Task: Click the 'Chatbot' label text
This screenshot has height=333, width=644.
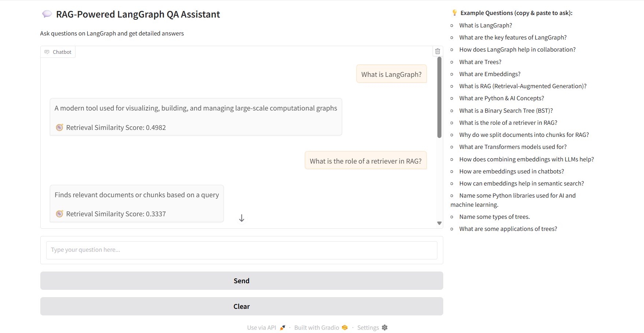Action: [62, 52]
